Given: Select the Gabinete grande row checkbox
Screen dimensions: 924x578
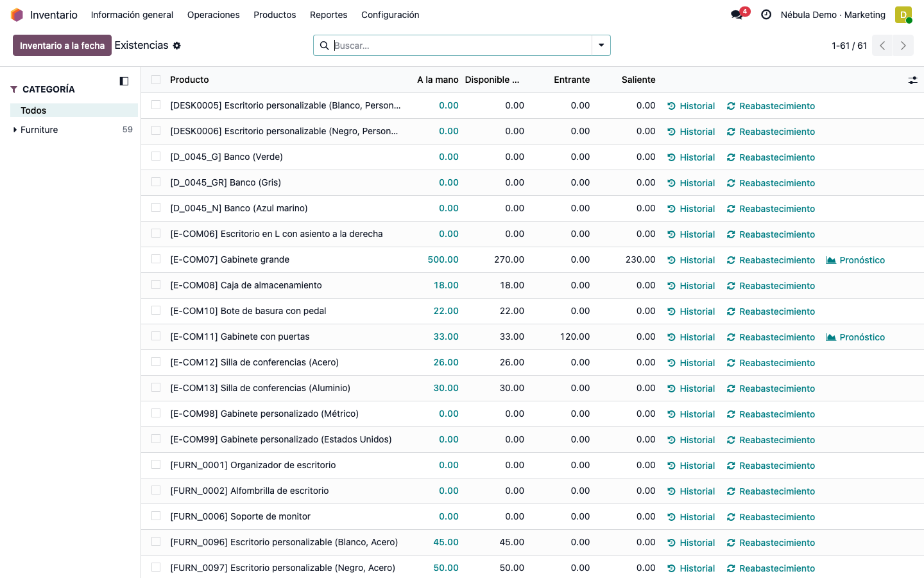Looking at the screenshot, I should (x=156, y=259).
